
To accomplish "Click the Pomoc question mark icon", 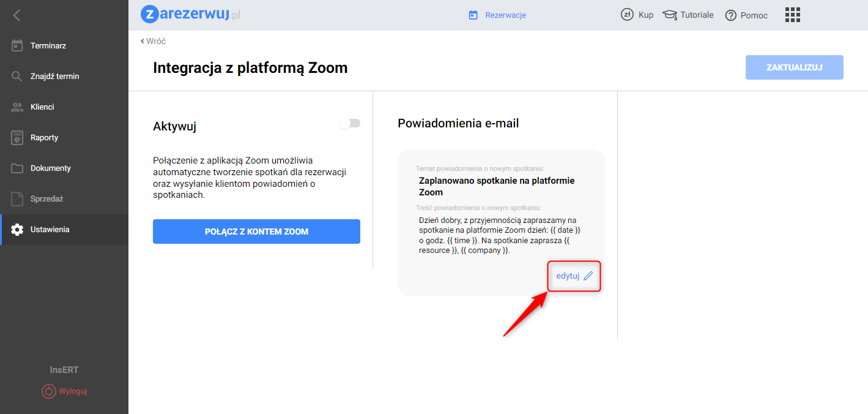I will coord(730,15).
